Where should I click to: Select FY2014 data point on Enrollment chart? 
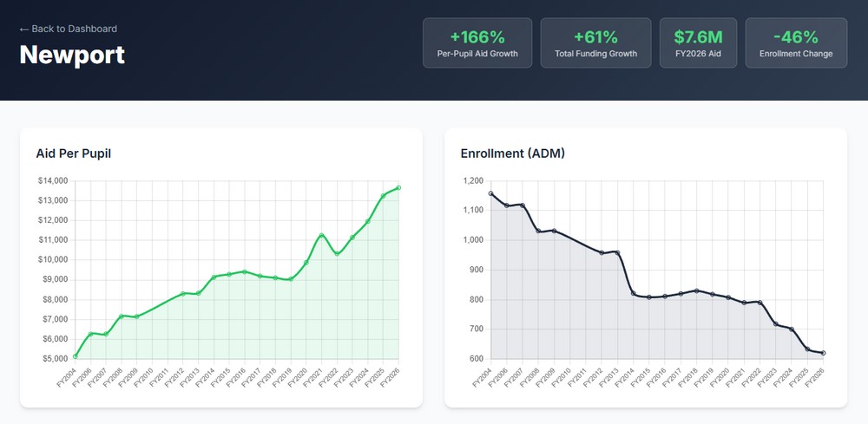click(x=633, y=293)
